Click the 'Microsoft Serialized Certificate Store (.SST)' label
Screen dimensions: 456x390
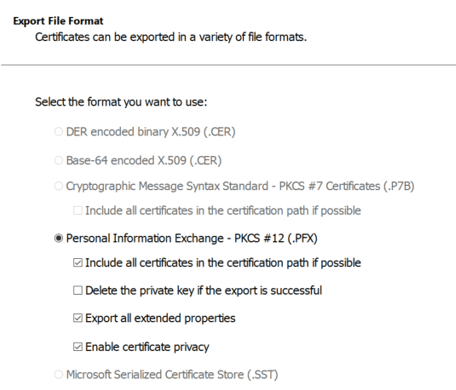click(x=172, y=375)
